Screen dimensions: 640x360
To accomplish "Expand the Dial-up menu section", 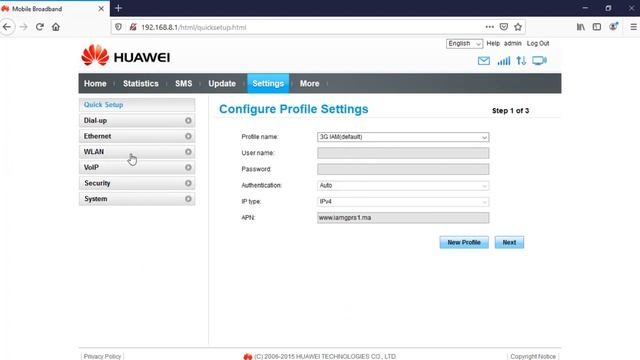I will 137,120.
